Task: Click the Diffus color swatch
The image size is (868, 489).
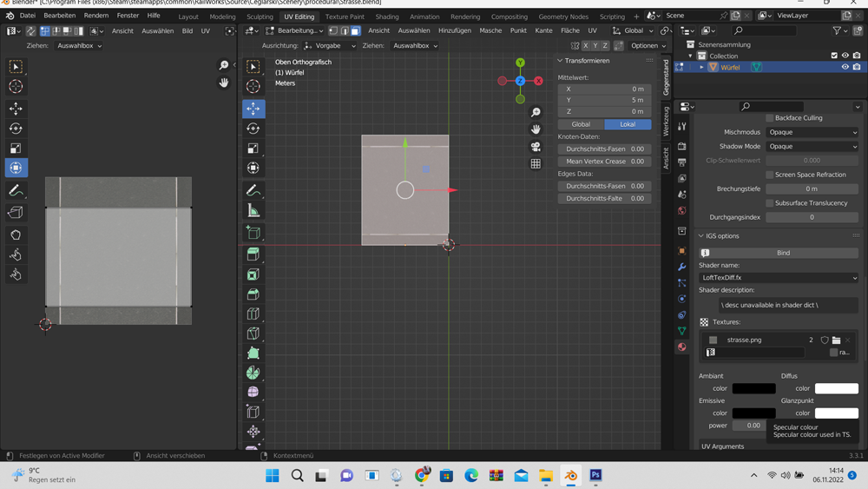Action: tap(836, 388)
